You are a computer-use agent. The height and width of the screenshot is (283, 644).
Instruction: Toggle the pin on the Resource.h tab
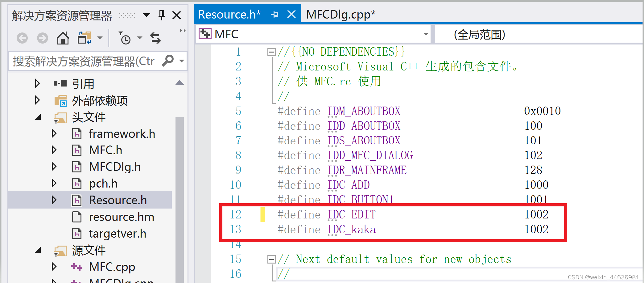click(275, 14)
